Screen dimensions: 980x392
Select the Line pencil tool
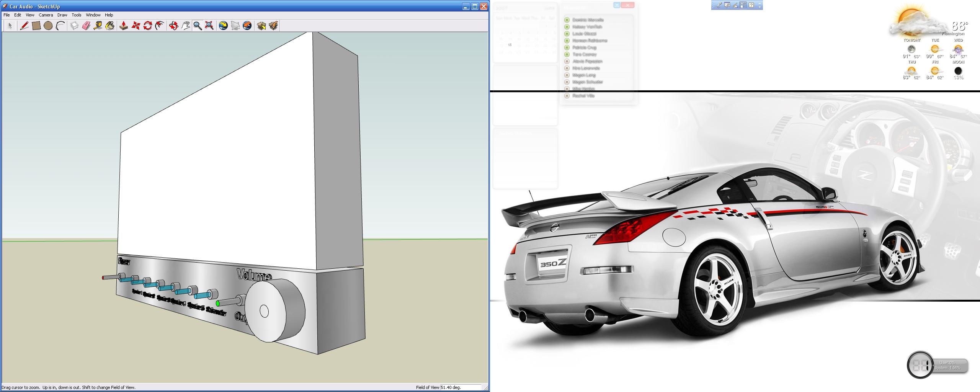tap(24, 26)
